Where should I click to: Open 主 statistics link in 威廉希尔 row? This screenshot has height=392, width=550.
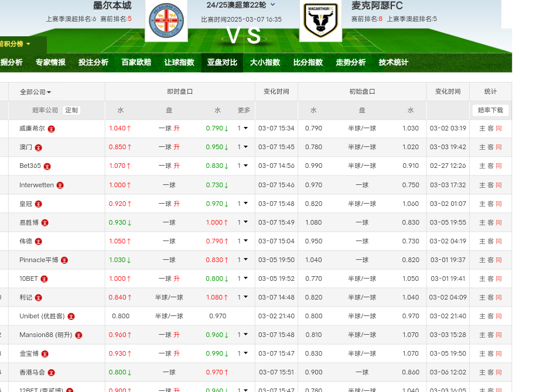click(482, 129)
